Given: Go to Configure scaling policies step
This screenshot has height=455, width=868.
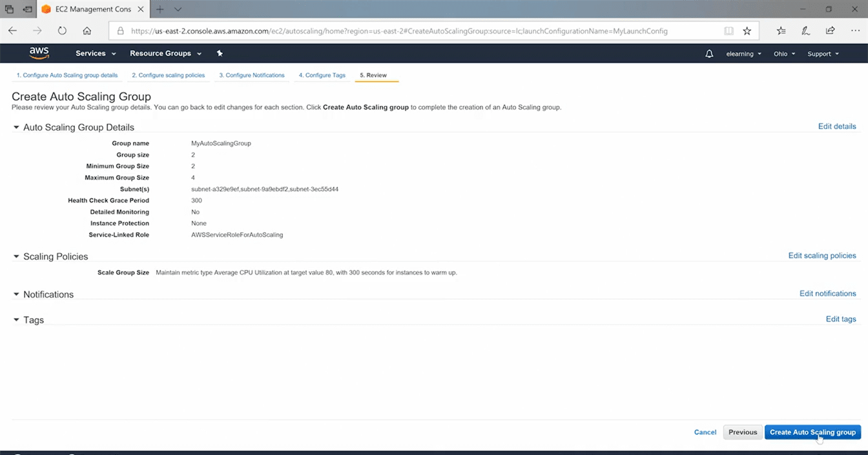Looking at the screenshot, I should (x=168, y=76).
